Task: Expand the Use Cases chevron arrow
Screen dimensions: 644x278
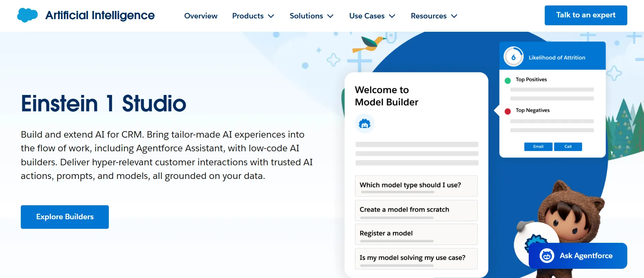Action: point(392,16)
